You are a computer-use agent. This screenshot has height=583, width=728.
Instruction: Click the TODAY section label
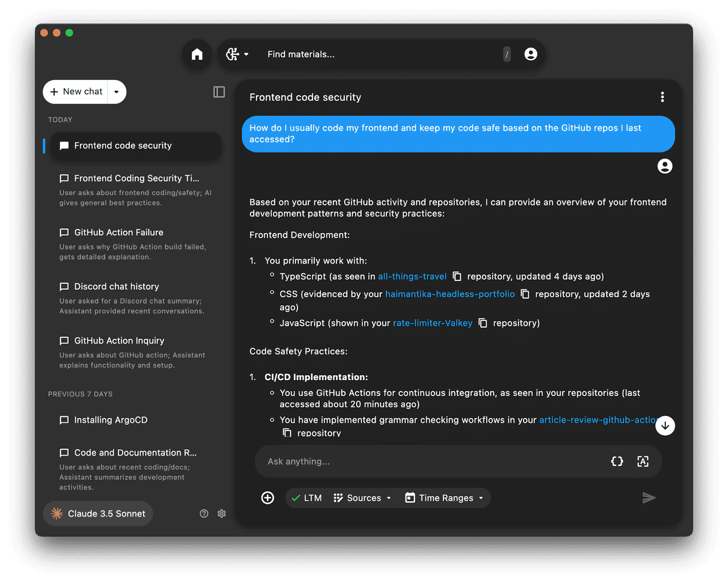(x=60, y=120)
